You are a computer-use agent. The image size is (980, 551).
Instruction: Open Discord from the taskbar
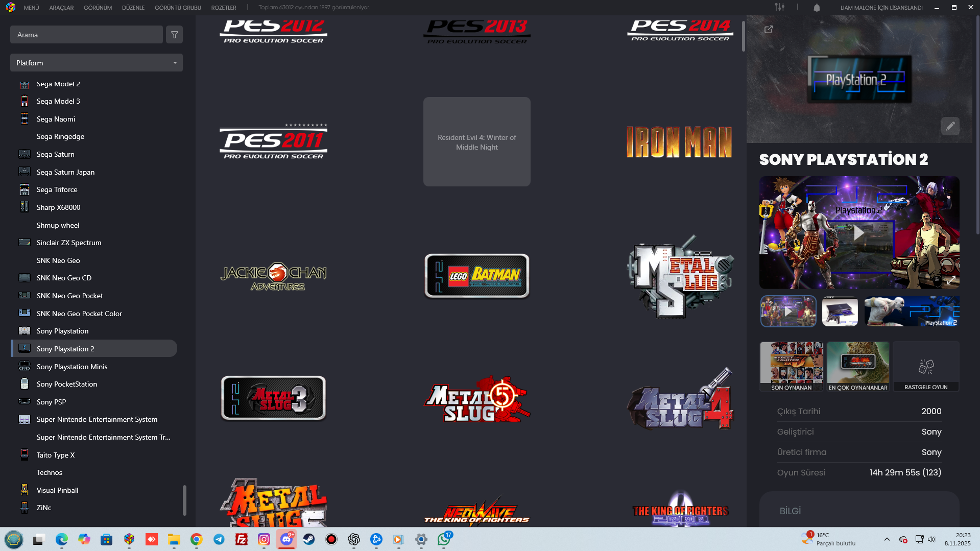[x=286, y=539]
